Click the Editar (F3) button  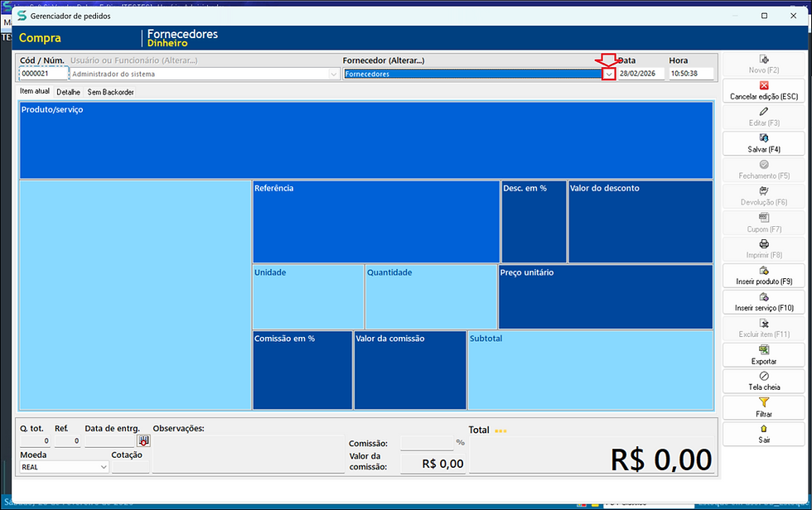pyautogui.click(x=764, y=117)
